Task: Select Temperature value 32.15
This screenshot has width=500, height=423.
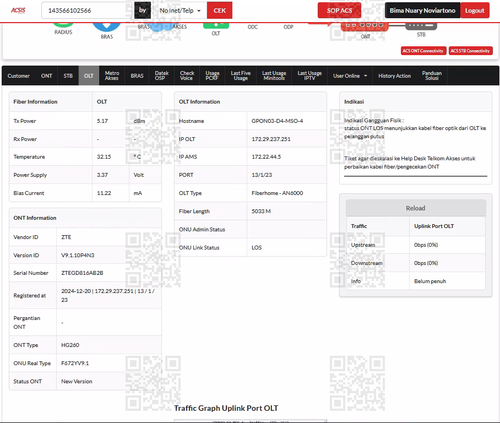Action: 104,157
